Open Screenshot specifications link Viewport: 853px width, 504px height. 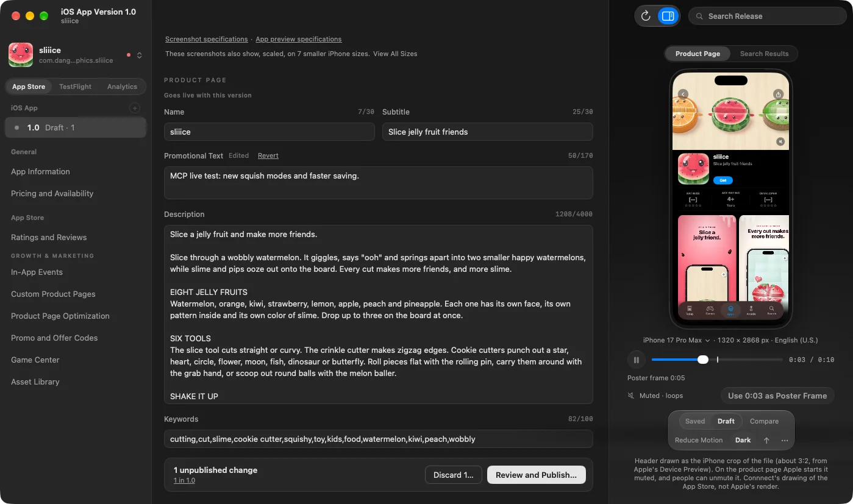tap(206, 39)
